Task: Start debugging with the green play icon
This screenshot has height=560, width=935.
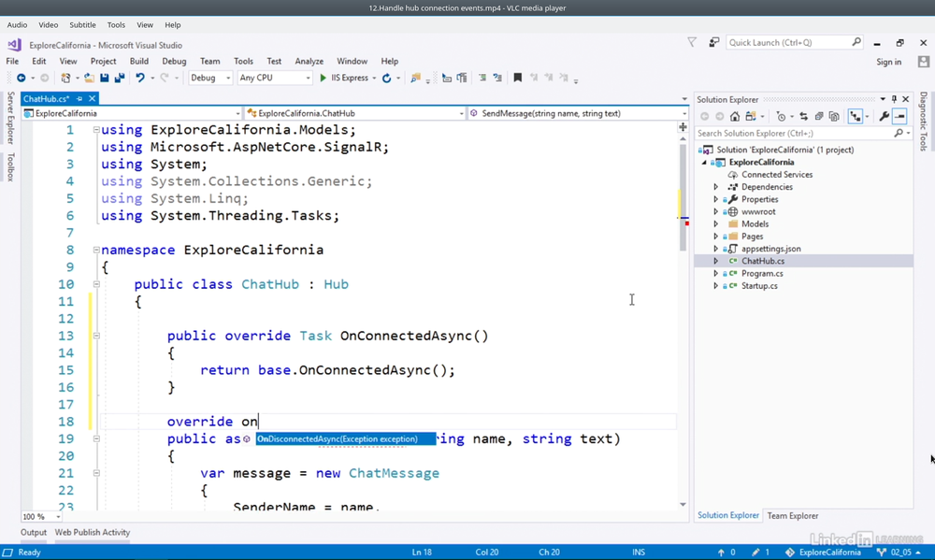Action: pos(323,79)
